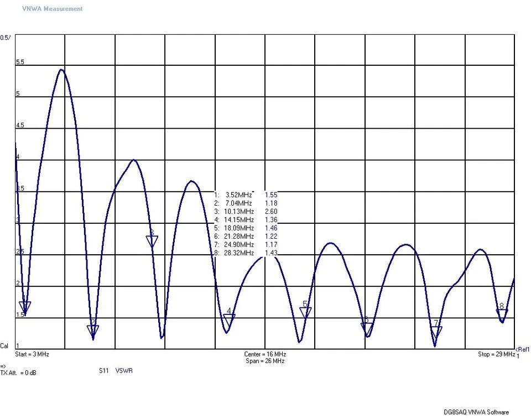
Task: Click the DG8SAQ VNWA Software caption
Action: point(476,412)
